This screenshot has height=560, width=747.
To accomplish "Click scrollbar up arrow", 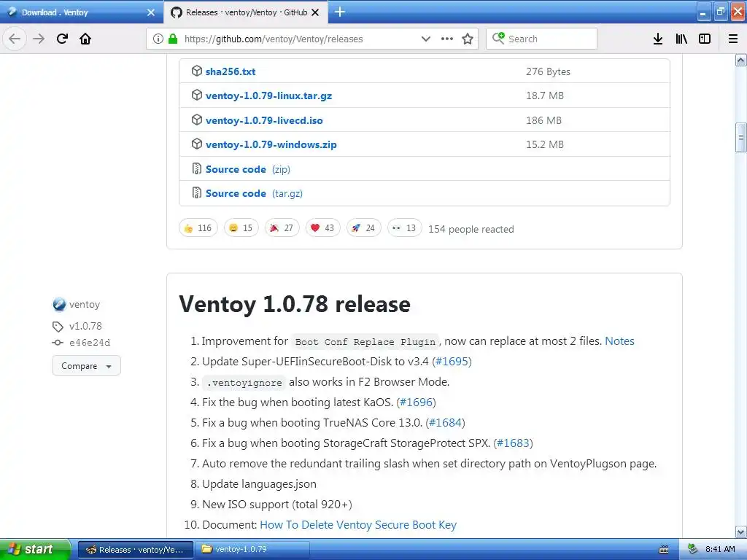I will pos(740,60).
